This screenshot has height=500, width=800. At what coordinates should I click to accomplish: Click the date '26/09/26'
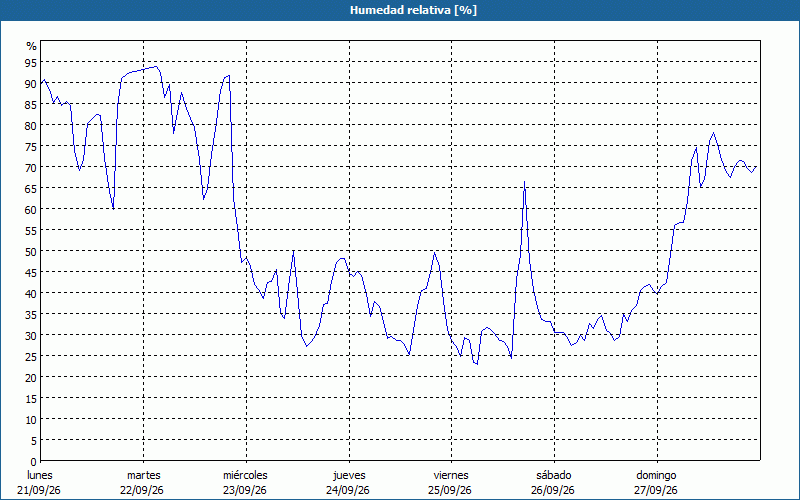[x=553, y=490]
